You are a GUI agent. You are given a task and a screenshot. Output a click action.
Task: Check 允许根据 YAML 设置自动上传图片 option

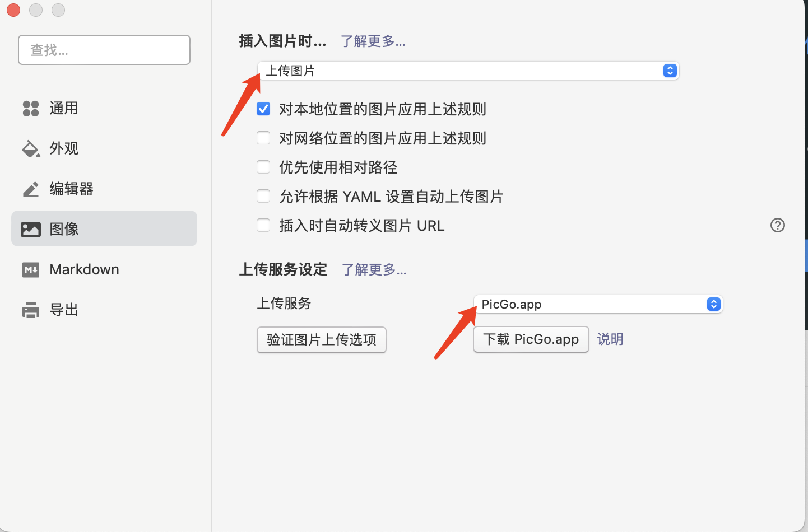[x=263, y=196]
